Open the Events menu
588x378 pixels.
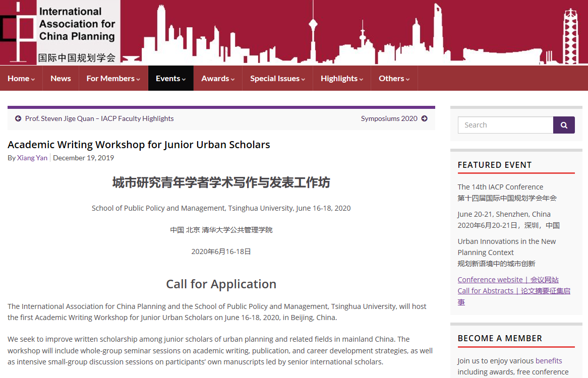point(170,78)
